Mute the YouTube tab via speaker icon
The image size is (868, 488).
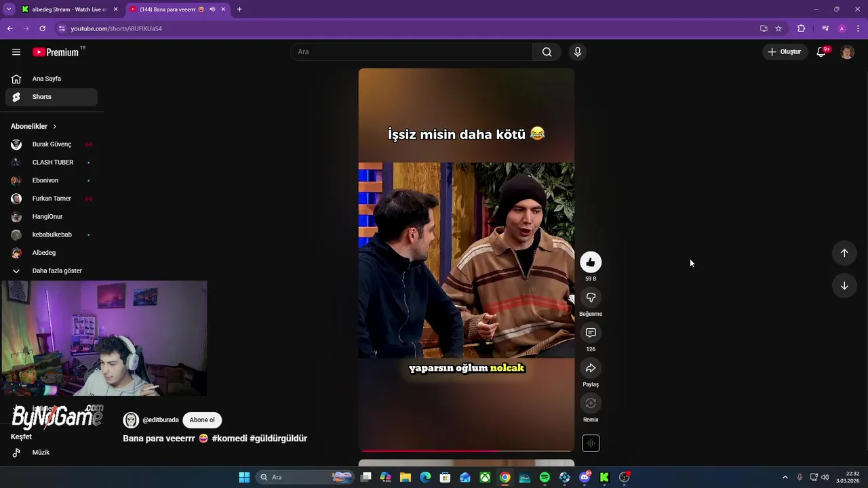pos(212,9)
